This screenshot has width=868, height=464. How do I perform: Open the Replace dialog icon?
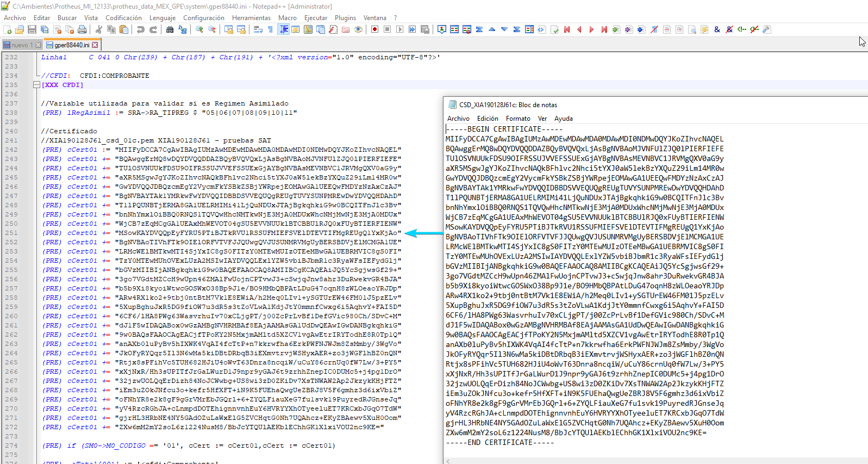pyautogui.click(x=183, y=29)
